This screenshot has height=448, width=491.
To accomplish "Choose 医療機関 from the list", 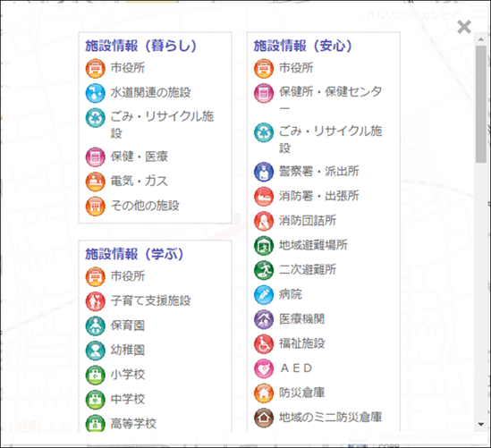I will (302, 319).
